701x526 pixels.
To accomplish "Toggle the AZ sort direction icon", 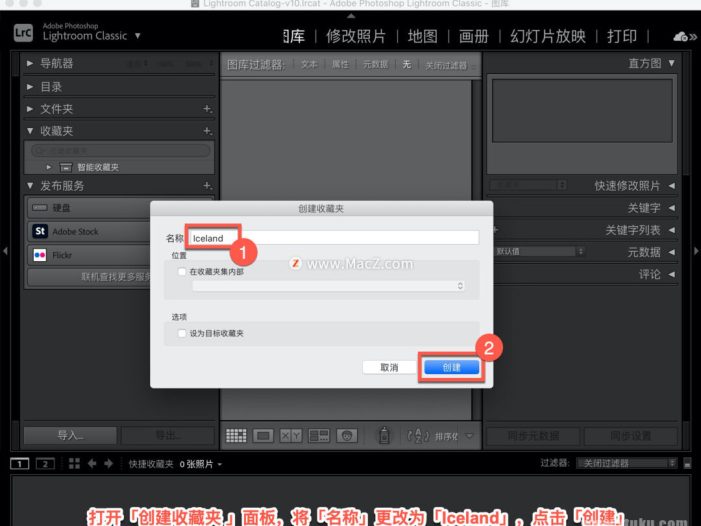I will pyautogui.click(x=418, y=435).
